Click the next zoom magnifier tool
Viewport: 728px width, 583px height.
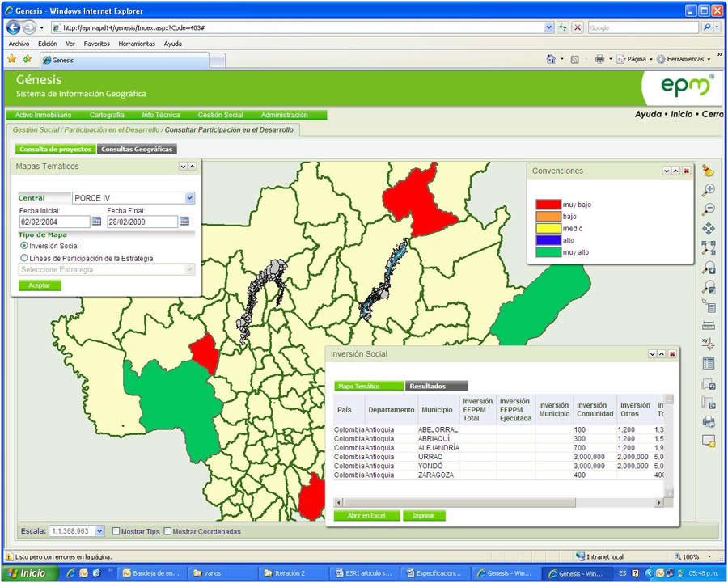coord(709,287)
